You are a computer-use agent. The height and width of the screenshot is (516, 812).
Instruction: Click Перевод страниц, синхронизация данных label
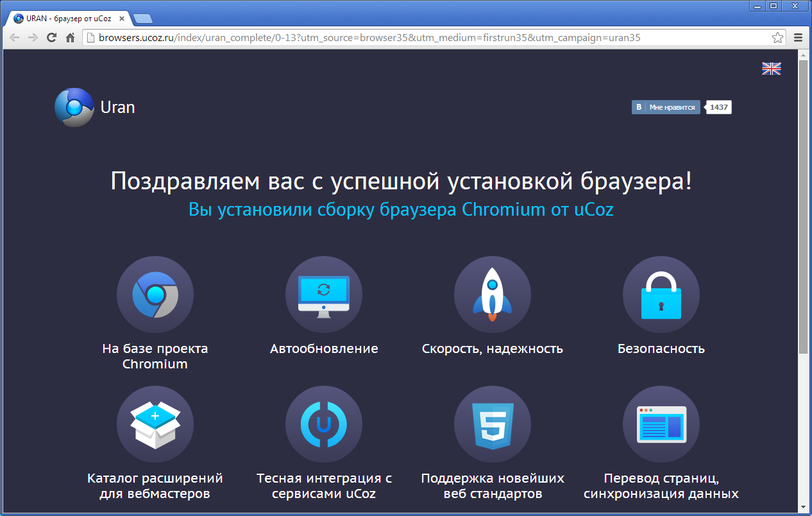661,486
